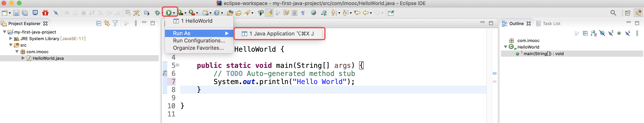Choose Run Configurations... menu entry
Viewport: 644px width, 123px height.
tap(199, 41)
